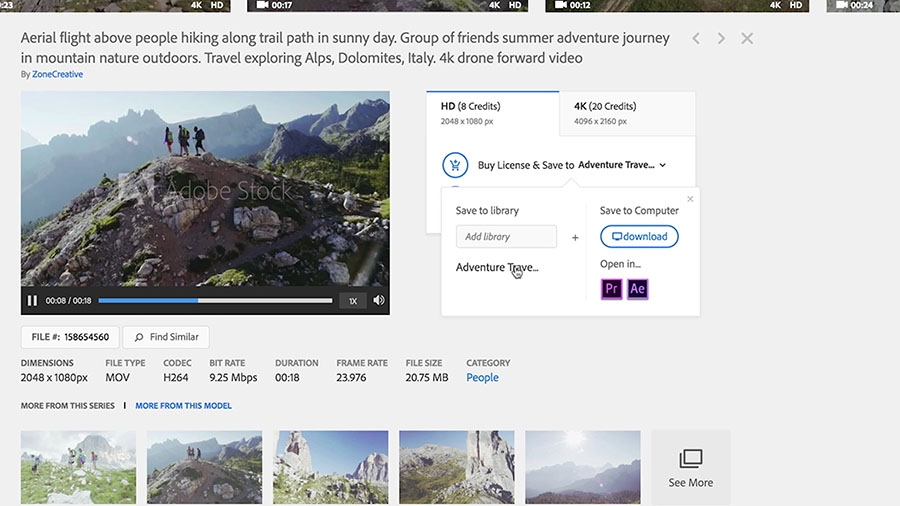
Task: Close the asset detail view
Action: (x=747, y=38)
